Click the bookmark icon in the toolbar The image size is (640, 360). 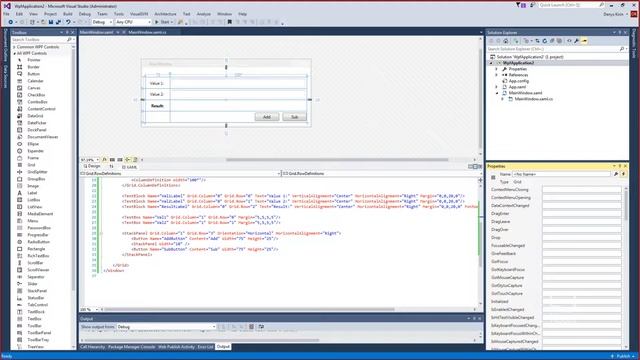(230, 22)
